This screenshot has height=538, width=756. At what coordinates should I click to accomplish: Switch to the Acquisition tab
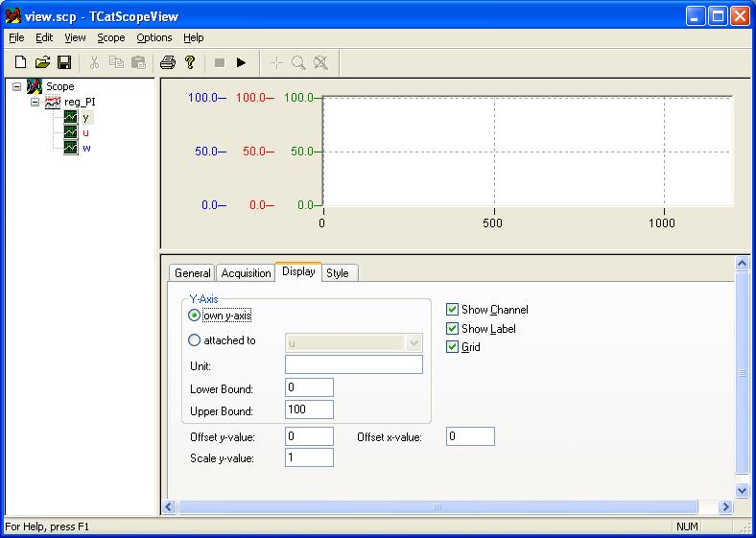(246, 273)
